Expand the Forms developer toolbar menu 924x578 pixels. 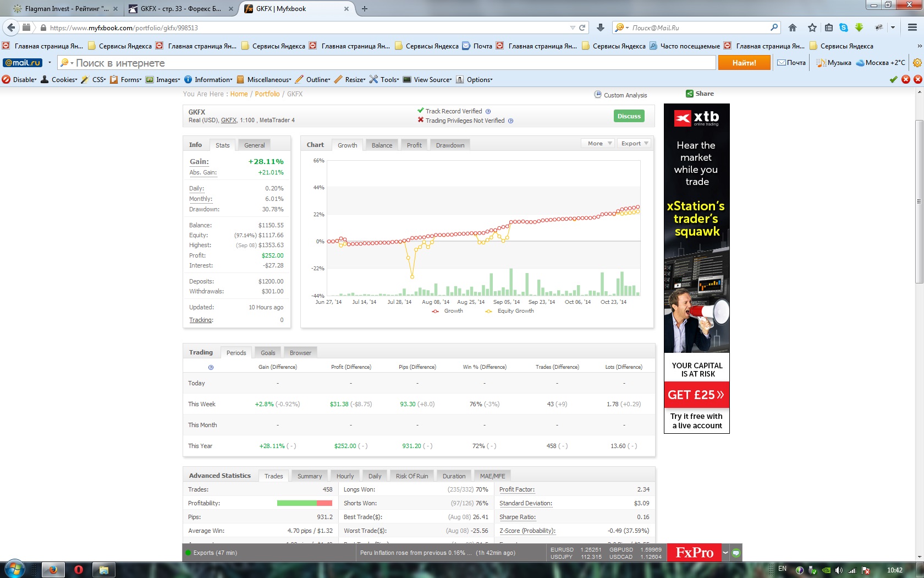126,80
